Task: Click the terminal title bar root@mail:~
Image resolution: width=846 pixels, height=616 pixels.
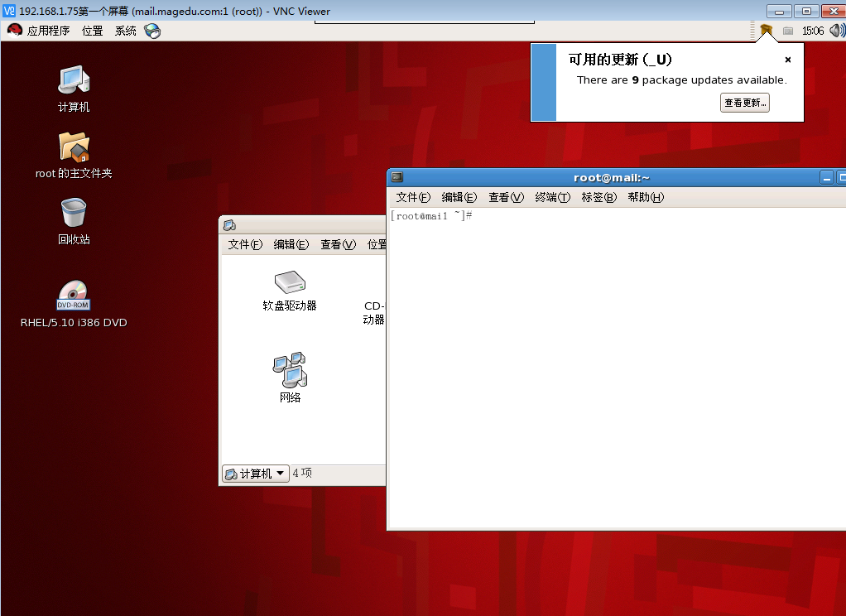Action: coord(611,178)
